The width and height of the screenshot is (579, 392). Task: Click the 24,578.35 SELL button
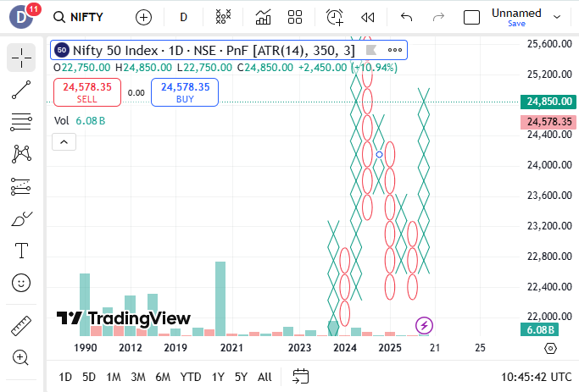(87, 92)
